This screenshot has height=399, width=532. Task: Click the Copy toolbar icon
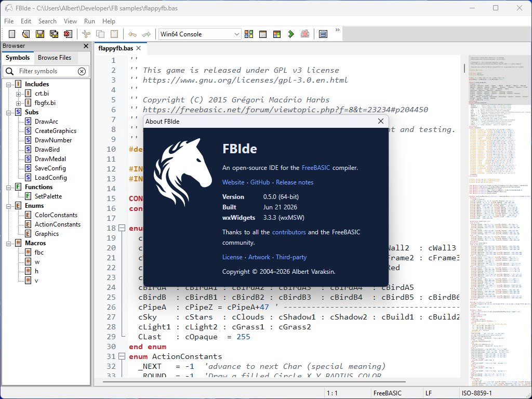(x=100, y=34)
